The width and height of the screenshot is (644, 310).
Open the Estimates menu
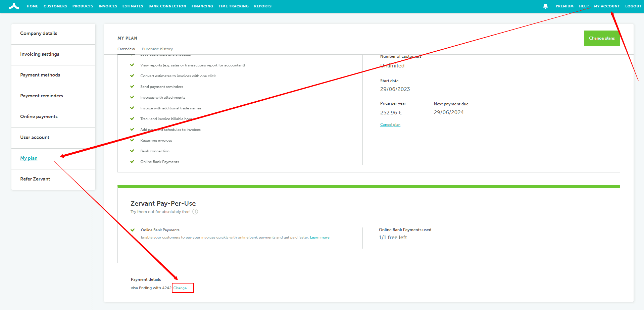point(133,6)
